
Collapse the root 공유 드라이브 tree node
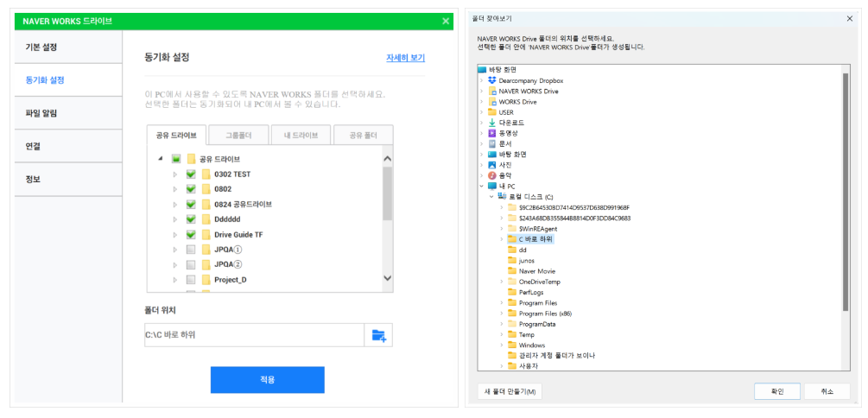tap(161, 159)
